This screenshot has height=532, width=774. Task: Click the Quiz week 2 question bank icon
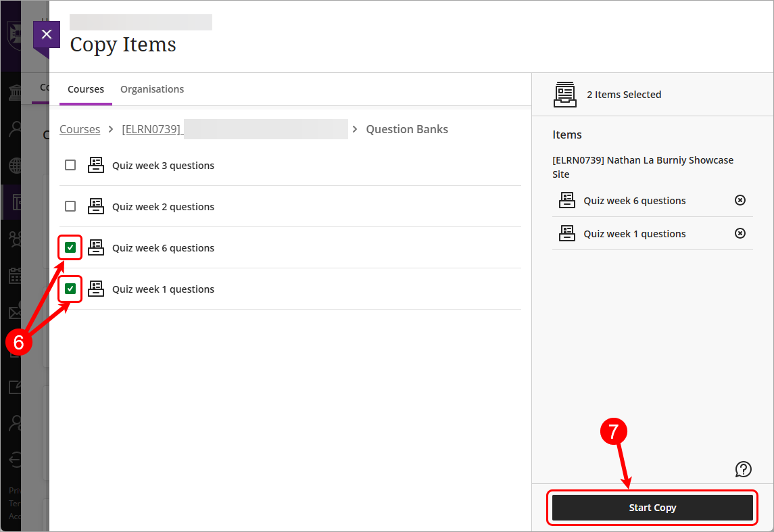click(x=96, y=206)
